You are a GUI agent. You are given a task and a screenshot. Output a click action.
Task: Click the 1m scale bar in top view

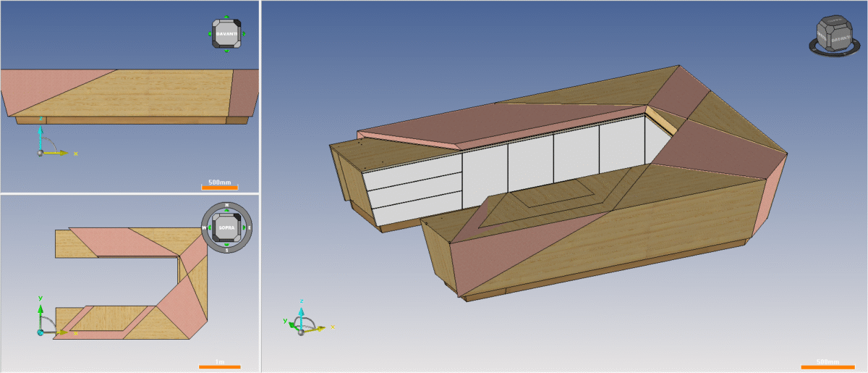[219, 366]
